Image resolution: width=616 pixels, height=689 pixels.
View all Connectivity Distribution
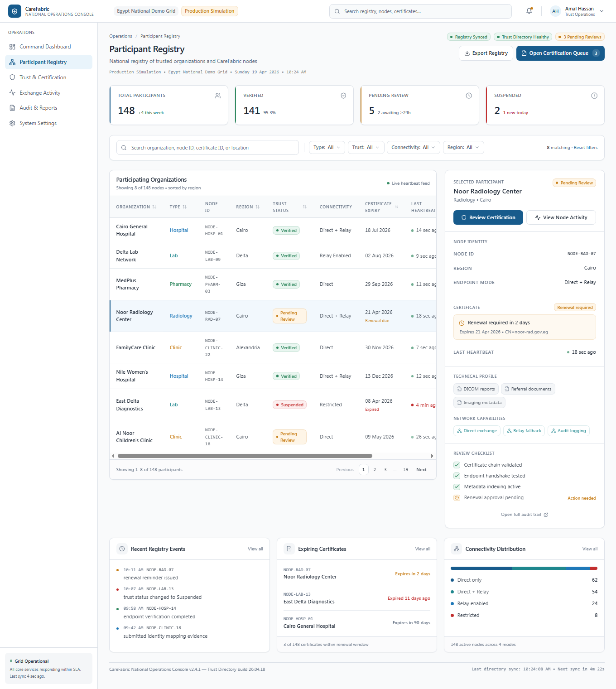[590, 549]
